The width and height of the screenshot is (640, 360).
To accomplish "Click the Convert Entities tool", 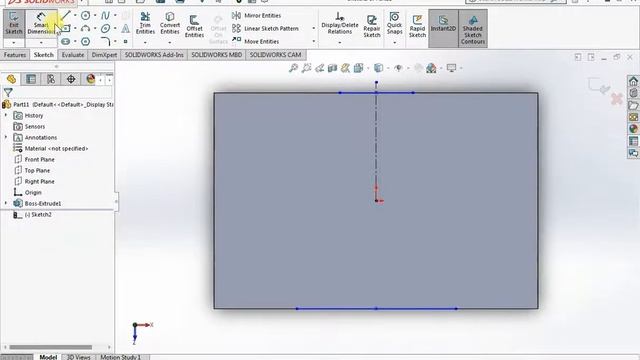I will (x=170, y=24).
